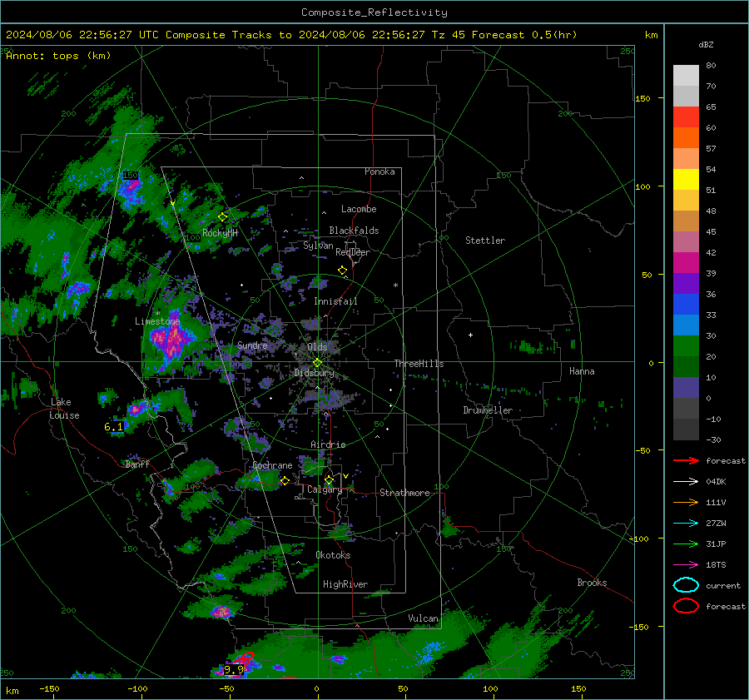The image size is (749, 700).
Task: Click the 10 dBZ indigo color swatch
Action: tap(686, 387)
